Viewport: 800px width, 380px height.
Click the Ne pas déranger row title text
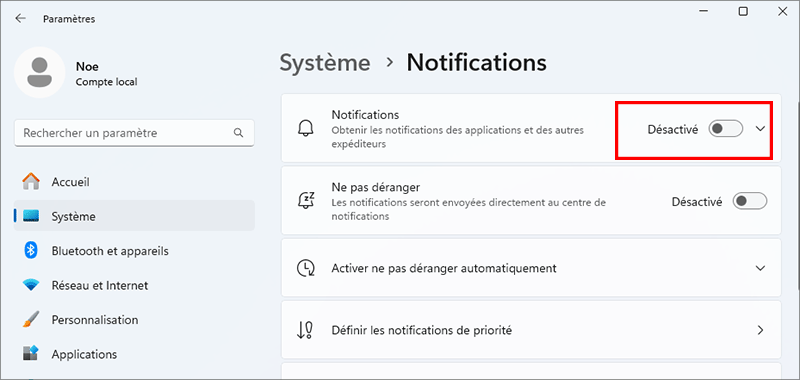click(x=376, y=187)
